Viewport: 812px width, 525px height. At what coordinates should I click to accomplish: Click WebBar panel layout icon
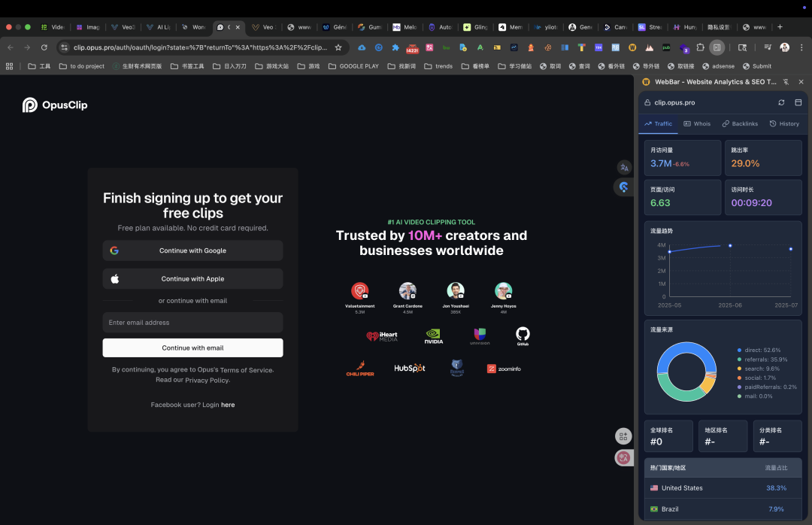(x=798, y=102)
